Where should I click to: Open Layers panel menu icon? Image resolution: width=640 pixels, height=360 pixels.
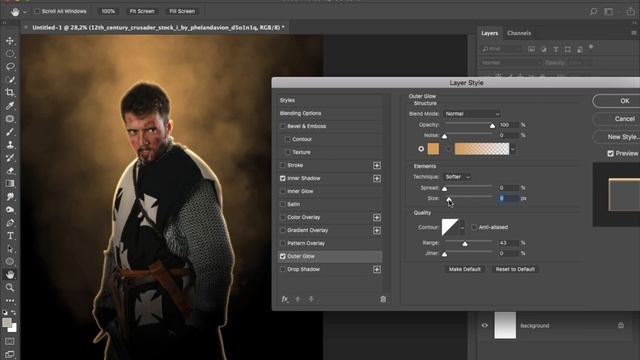coord(634,33)
